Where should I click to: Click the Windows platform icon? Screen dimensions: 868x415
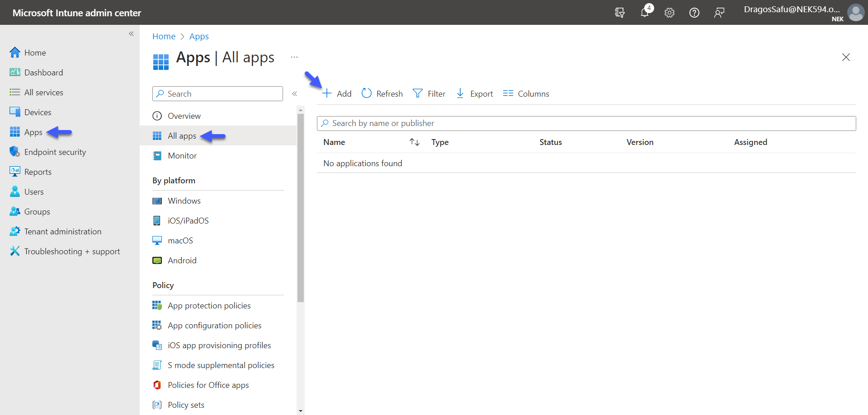tap(157, 201)
